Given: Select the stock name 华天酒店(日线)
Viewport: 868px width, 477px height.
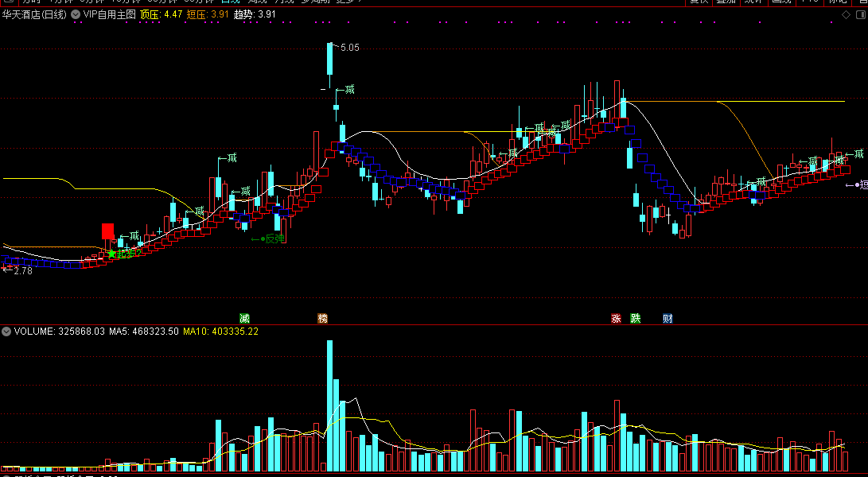Looking at the screenshot, I should click(34, 15).
